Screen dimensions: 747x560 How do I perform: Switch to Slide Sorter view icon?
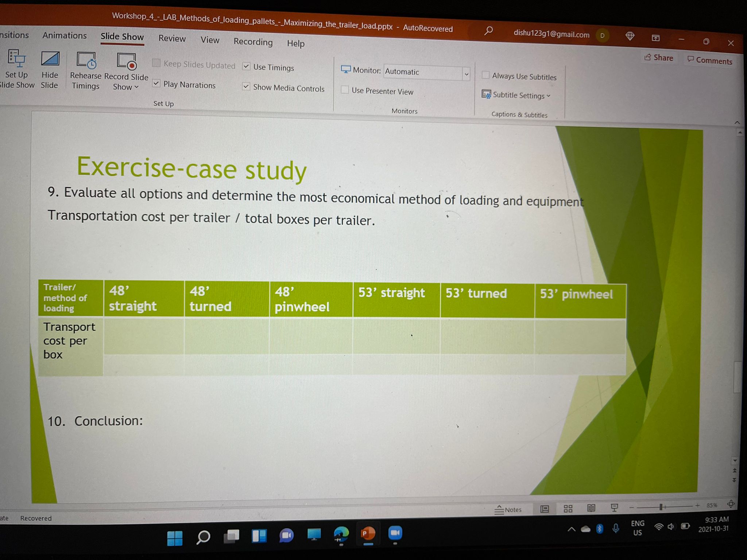pyautogui.click(x=568, y=509)
